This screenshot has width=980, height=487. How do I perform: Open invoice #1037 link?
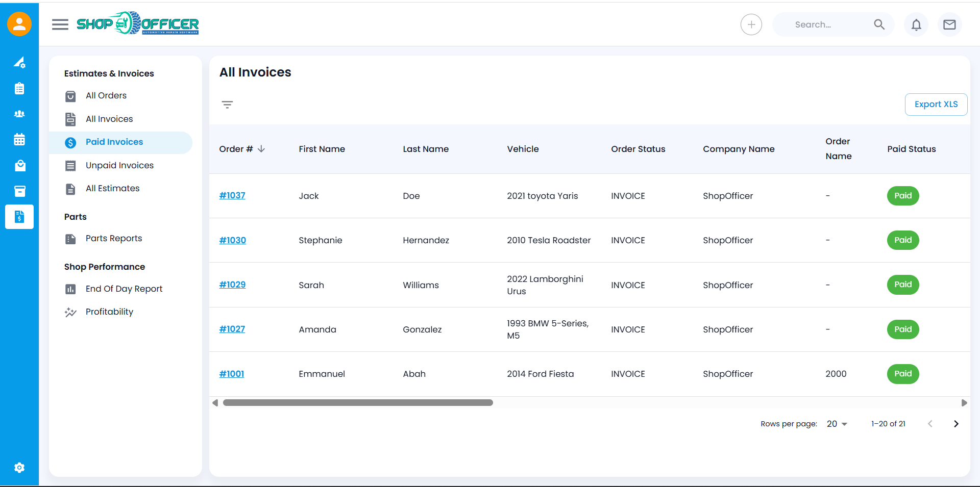pyautogui.click(x=232, y=195)
